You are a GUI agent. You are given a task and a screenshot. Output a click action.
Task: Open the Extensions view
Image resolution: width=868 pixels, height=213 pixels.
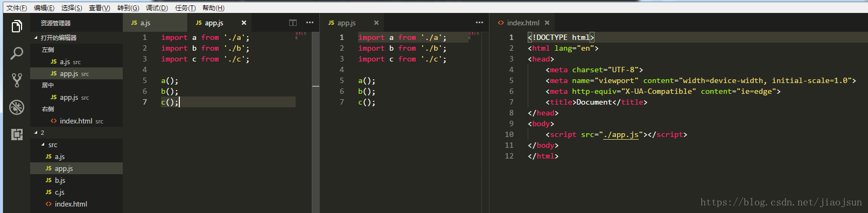point(17,134)
